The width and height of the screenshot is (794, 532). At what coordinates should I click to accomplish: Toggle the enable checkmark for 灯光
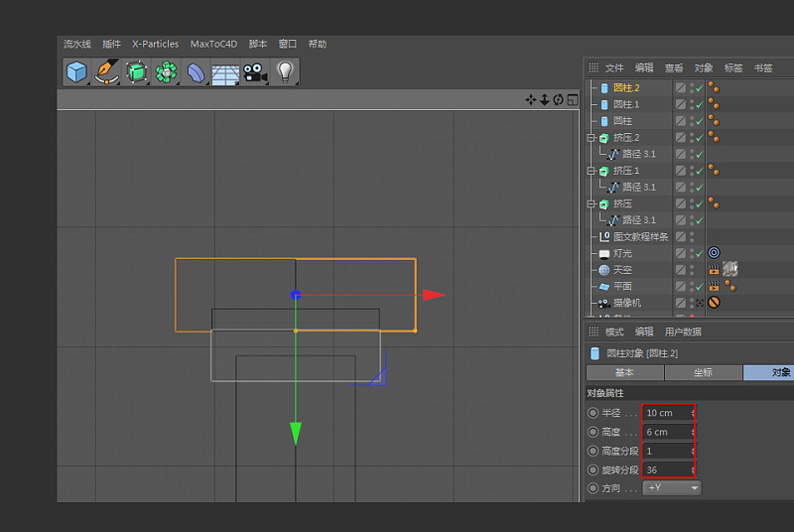pos(699,254)
